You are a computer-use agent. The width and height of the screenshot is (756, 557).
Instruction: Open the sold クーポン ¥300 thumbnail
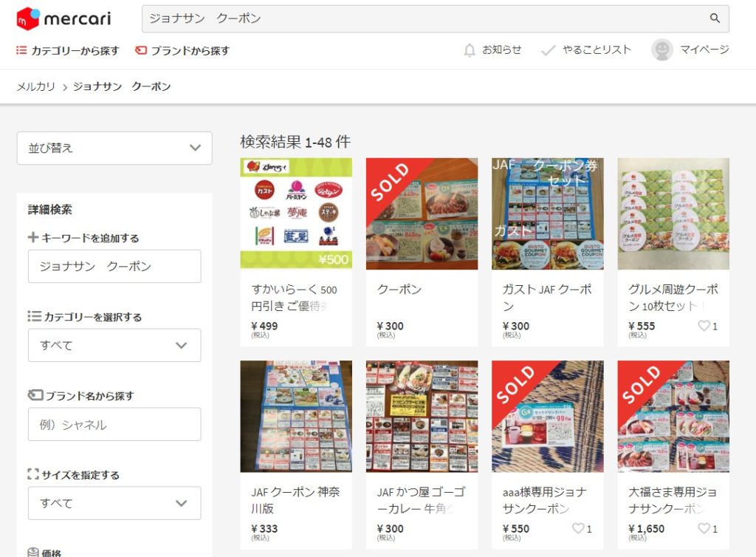(422, 213)
